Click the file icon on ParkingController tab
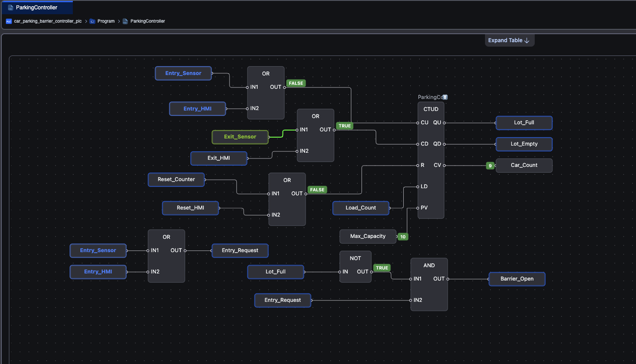Viewport: 636px width, 364px height. (x=11, y=8)
